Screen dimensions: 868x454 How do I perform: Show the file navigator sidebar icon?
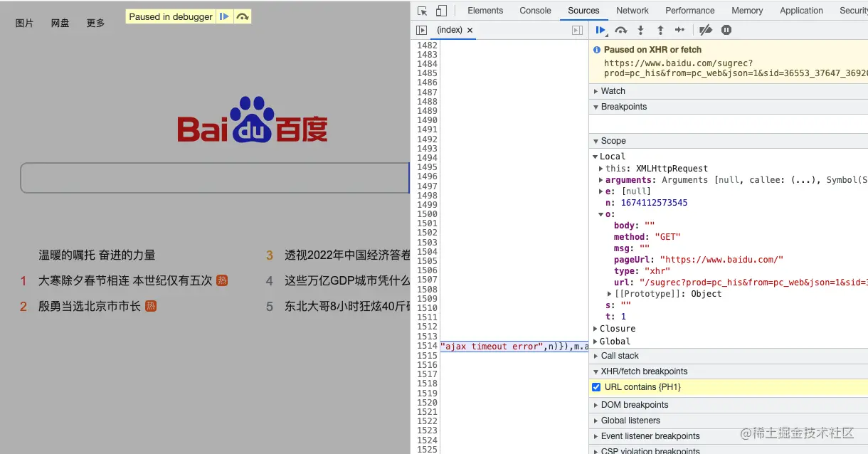[x=422, y=30]
